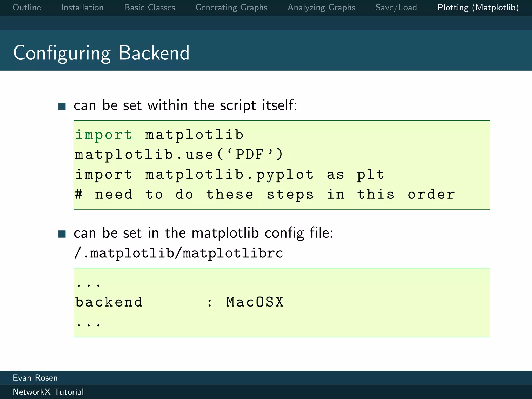Open the Outline section link
532x399 pixels.
click(27, 8)
